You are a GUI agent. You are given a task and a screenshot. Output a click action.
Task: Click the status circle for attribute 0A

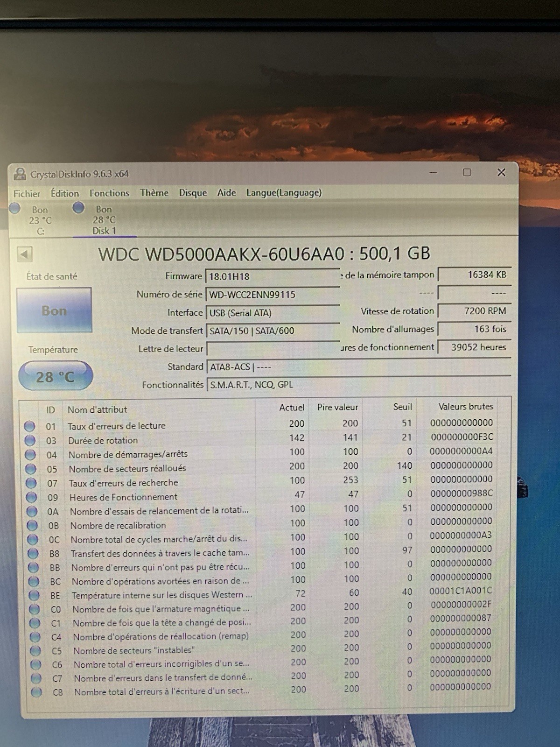[32, 511]
